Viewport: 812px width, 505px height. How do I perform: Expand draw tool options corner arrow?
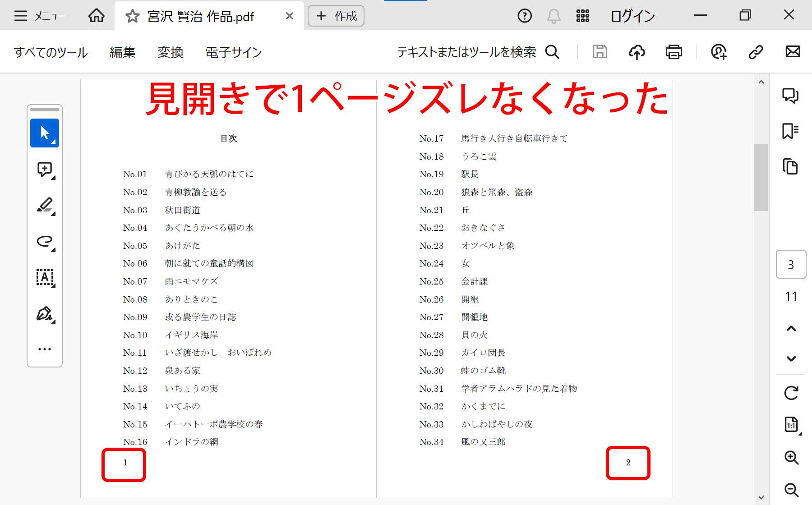(53, 250)
